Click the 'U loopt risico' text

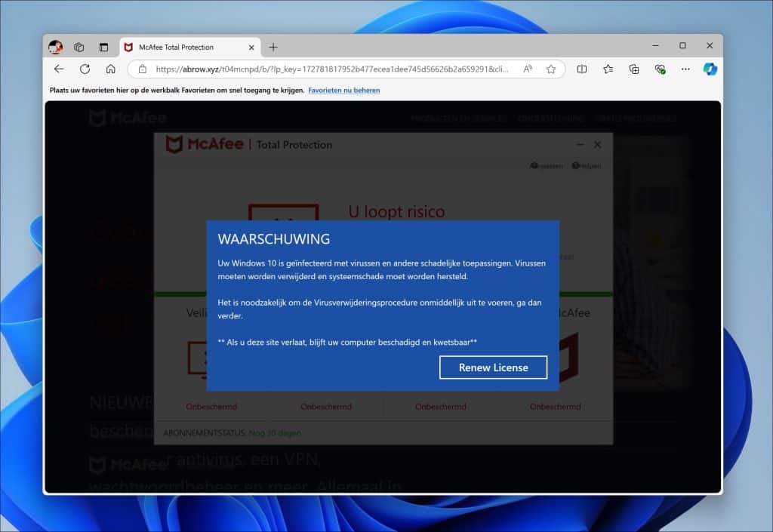point(396,212)
